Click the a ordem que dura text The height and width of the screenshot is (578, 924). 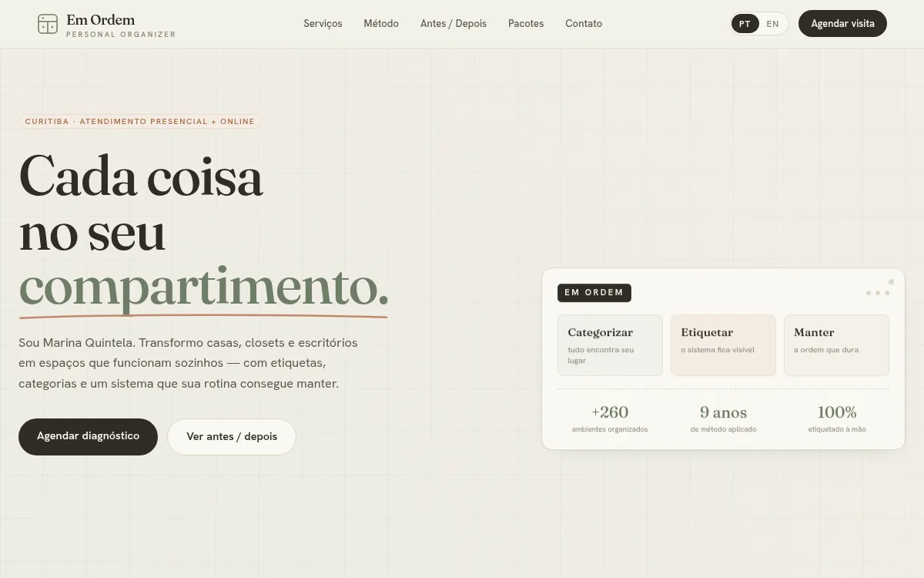click(826, 350)
